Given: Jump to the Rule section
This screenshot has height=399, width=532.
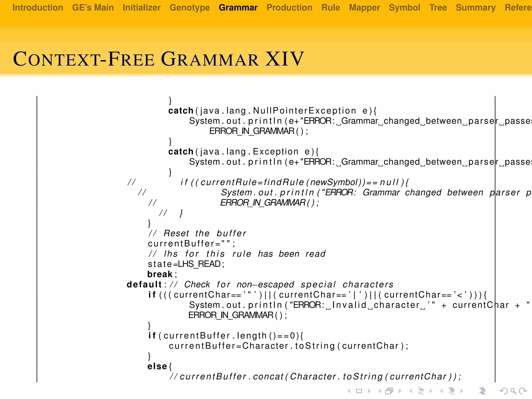Looking at the screenshot, I should tap(331, 8).
